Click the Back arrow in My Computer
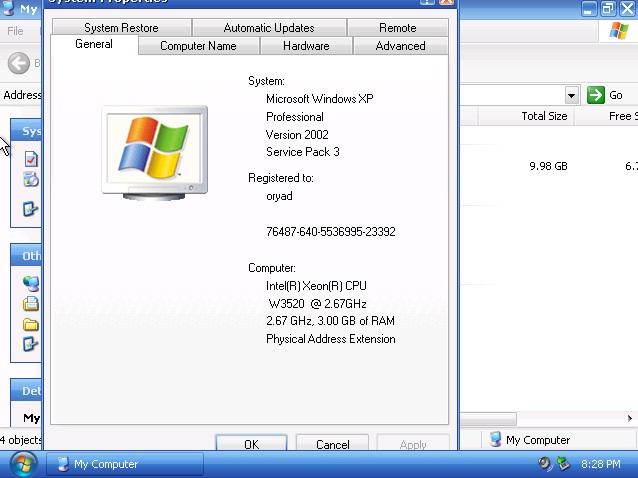This screenshot has width=638, height=478. [x=19, y=63]
